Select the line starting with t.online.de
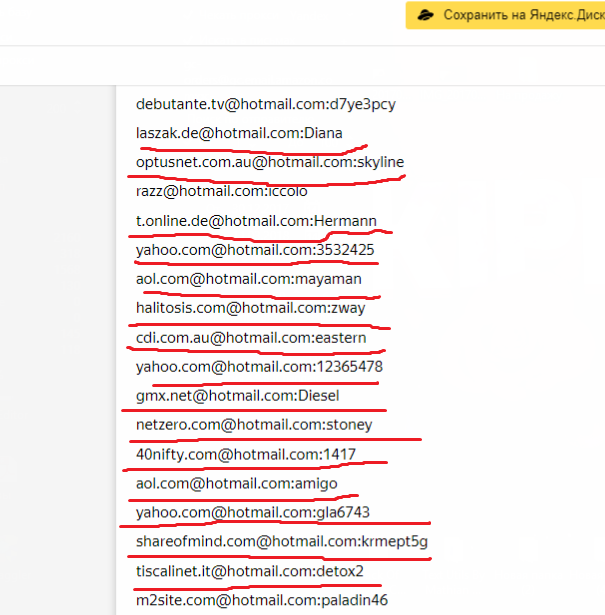The width and height of the screenshot is (605, 615). click(x=256, y=221)
